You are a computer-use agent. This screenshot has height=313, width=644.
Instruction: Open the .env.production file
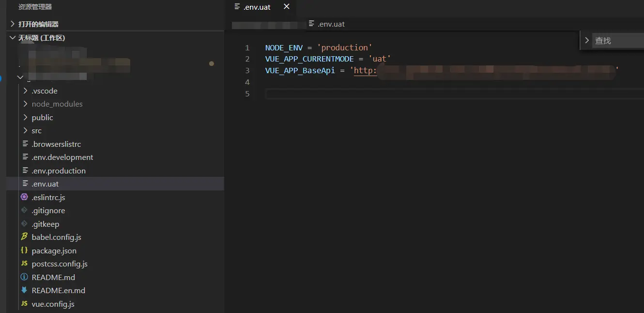(x=115, y=171)
